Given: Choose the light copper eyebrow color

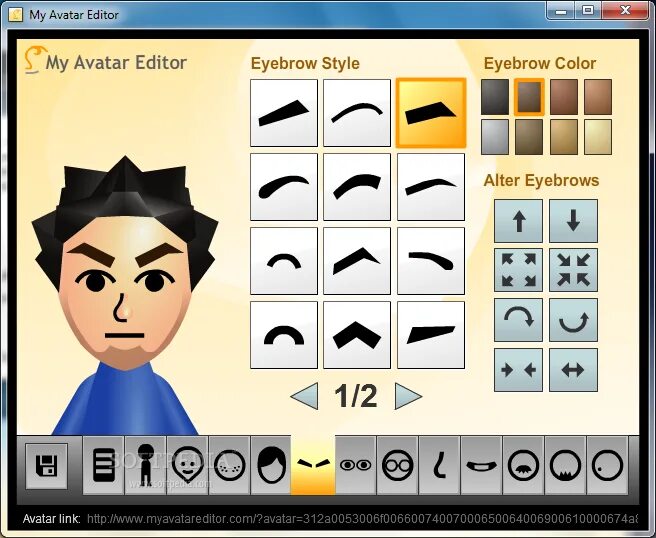Looking at the screenshot, I should click(x=598, y=97).
